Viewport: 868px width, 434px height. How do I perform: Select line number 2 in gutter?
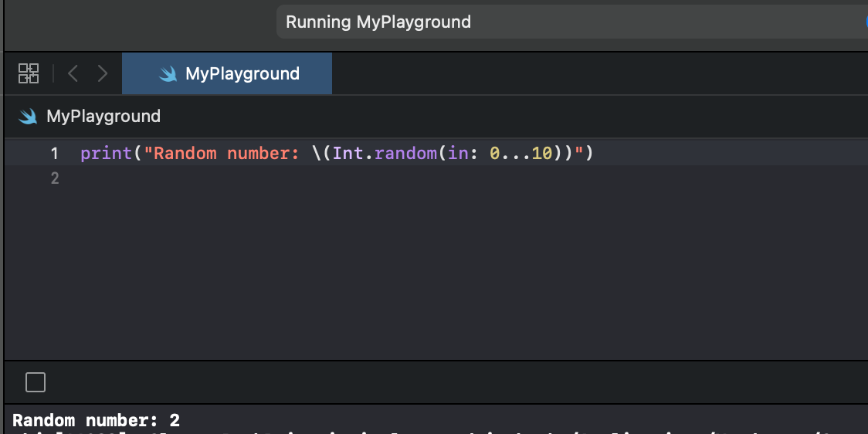tap(54, 178)
